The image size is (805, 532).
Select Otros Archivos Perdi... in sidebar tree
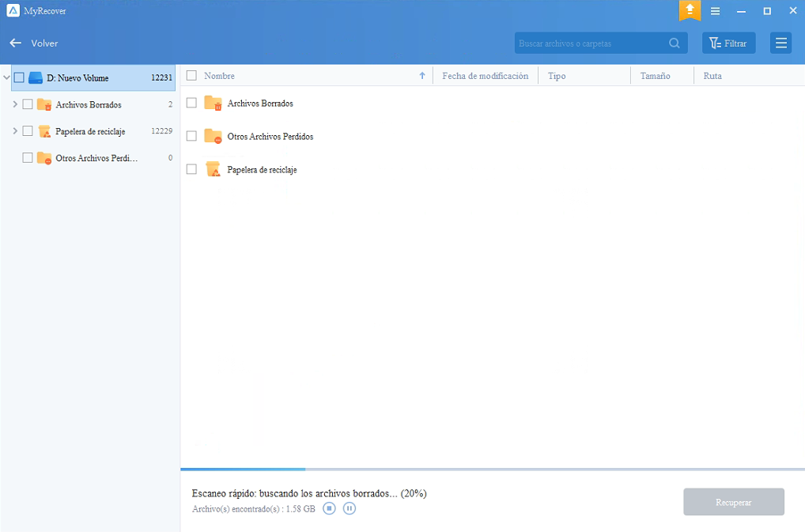[x=96, y=158]
